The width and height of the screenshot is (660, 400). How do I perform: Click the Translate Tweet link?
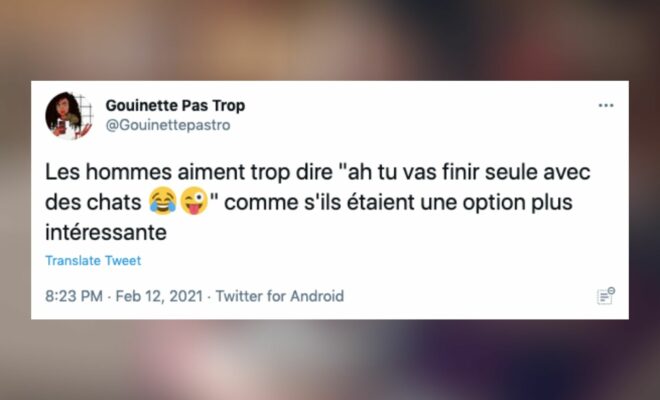pyautogui.click(x=93, y=261)
